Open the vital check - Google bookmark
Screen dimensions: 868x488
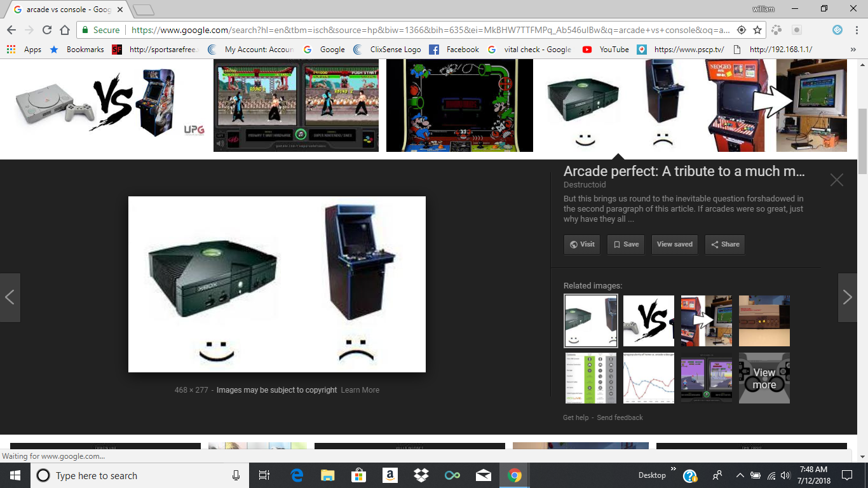[530, 49]
